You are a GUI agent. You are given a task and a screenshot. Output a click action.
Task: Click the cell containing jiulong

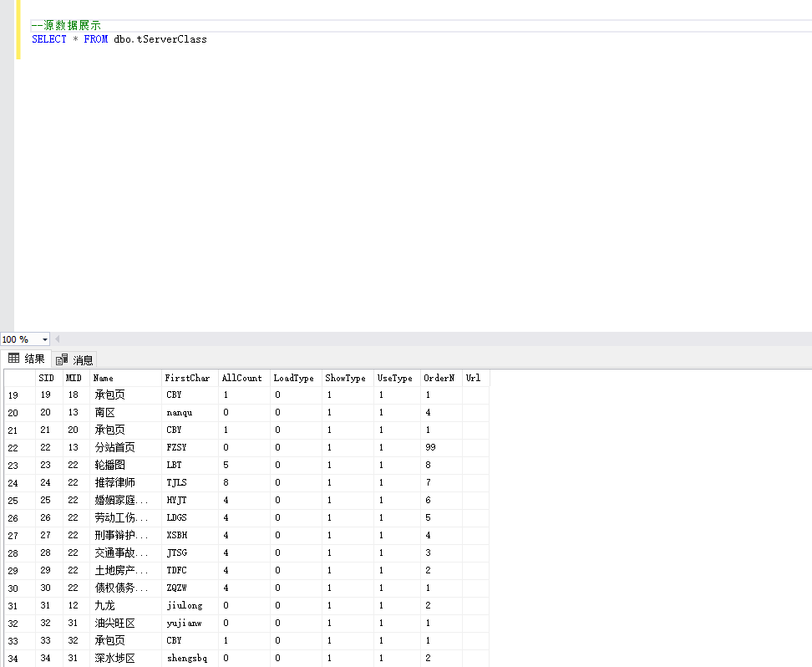pyautogui.click(x=187, y=605)
